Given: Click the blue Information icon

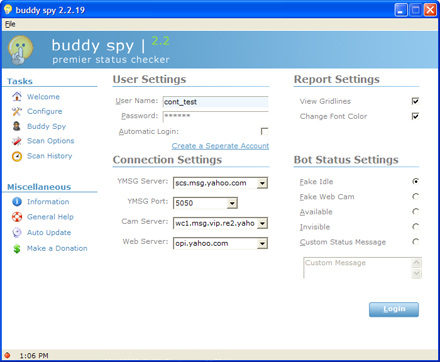Looking at the screenshot, I should (x=17, y=202).
